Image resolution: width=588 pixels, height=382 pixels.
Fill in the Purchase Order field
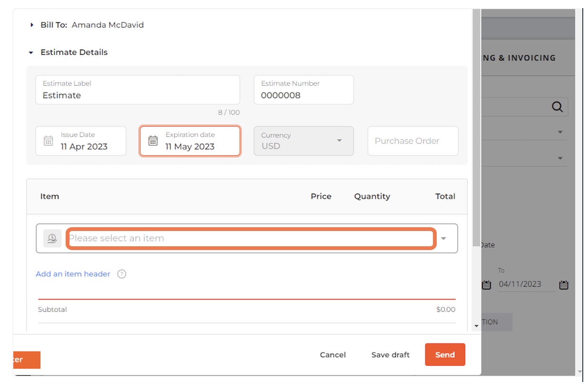coord(413,141)
